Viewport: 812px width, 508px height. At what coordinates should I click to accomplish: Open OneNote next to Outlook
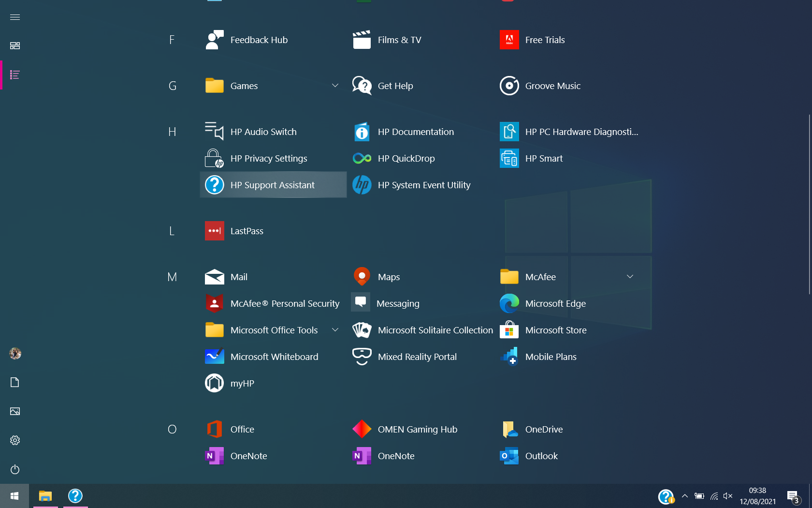point(420,456)
